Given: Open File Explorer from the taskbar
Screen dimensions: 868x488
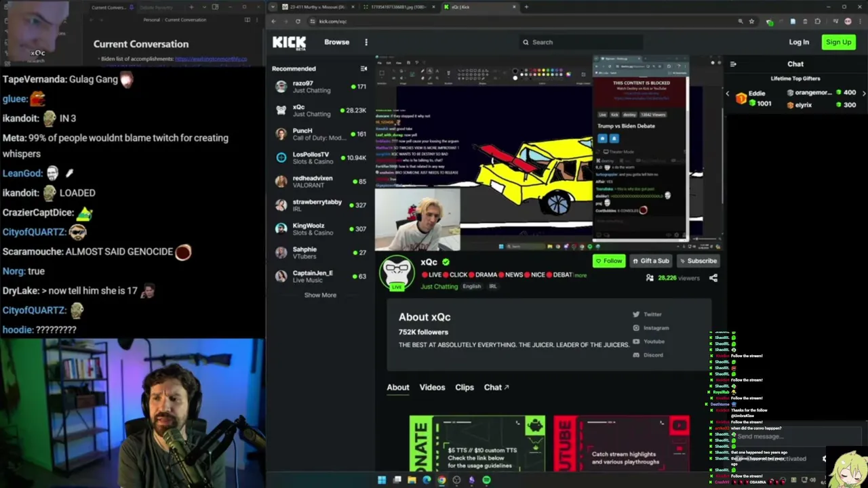Looking at the screenshot, I should (412, 481).
